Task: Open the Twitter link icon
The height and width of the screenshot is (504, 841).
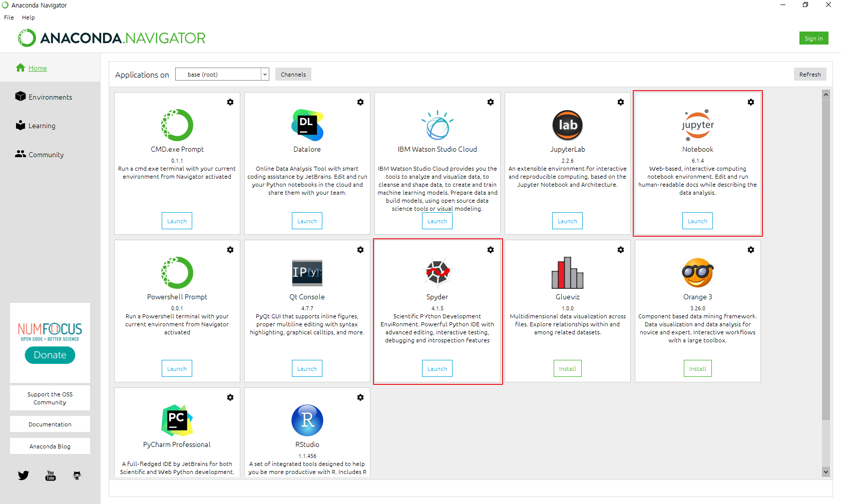Action: coord(24,475)
